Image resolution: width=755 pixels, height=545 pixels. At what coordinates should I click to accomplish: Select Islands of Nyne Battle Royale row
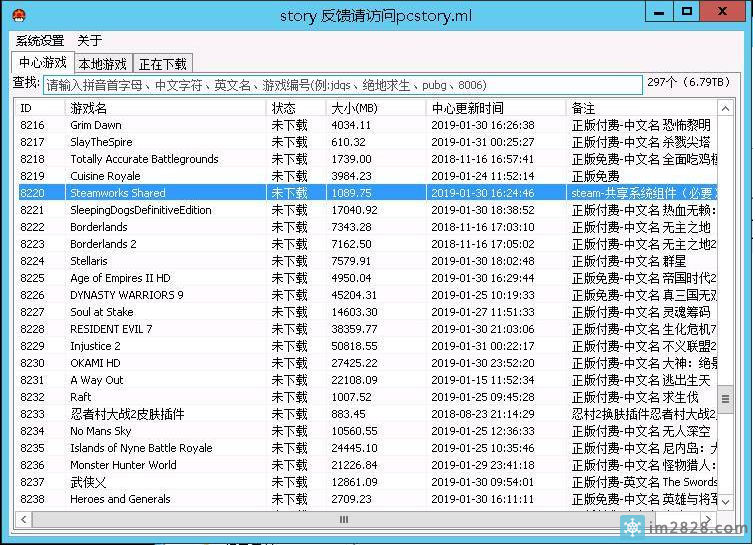pos(367,448)
